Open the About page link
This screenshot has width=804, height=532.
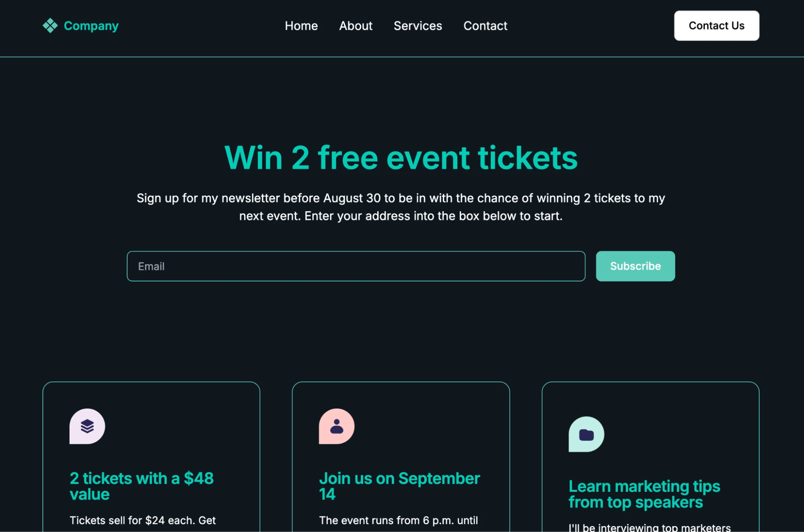pyautogui.click(x=356, y=26)
